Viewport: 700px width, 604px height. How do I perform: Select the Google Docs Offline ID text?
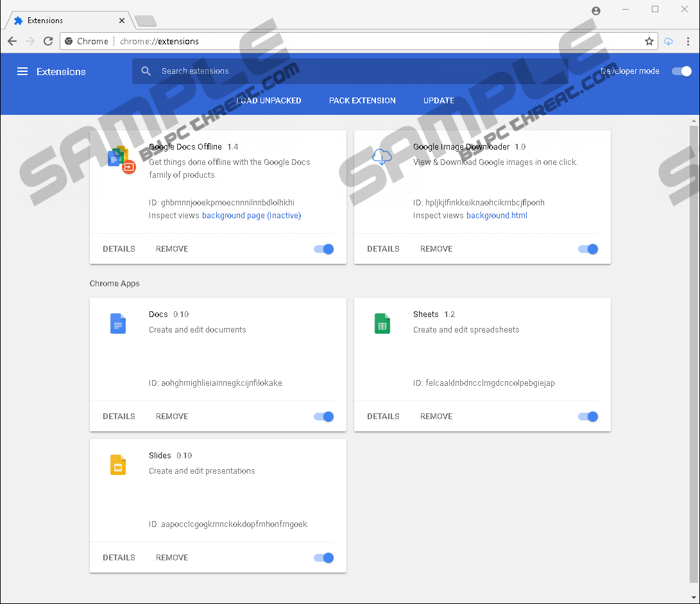[x=221, y=202]
